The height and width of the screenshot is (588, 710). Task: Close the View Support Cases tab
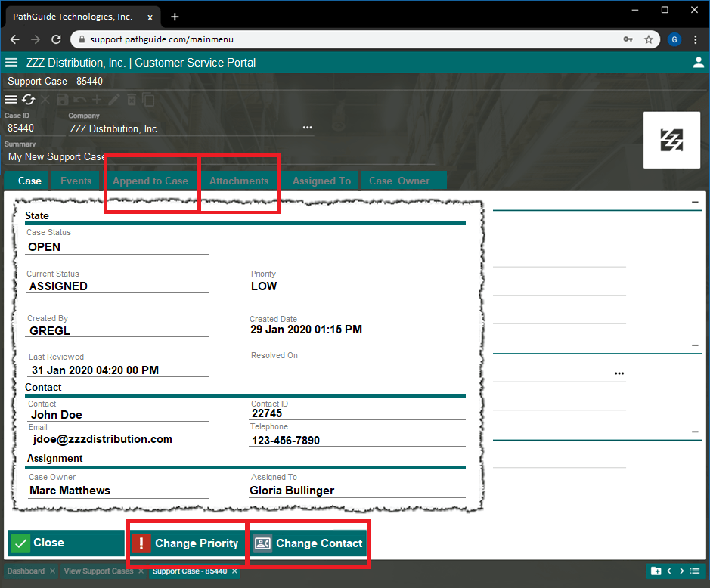click(141, 571)
